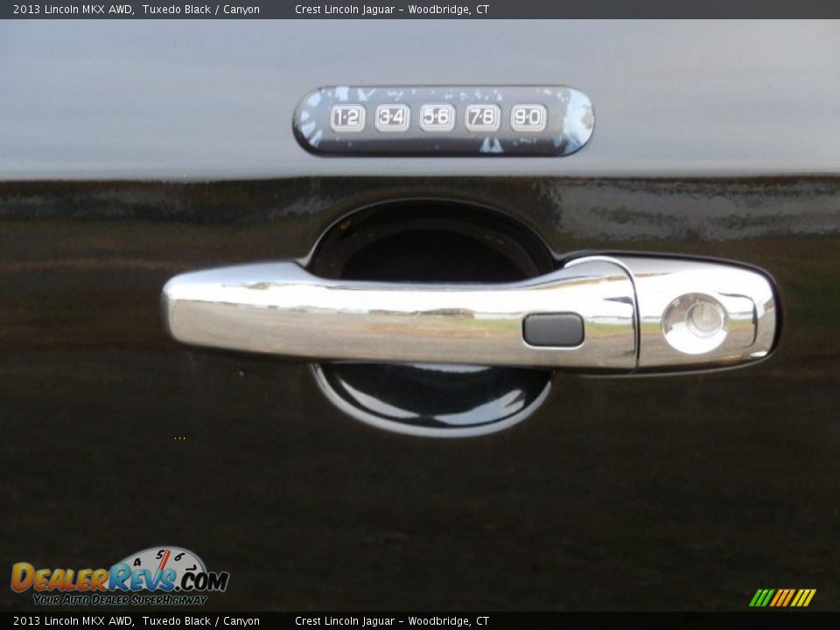Tap the 7·8 keypad button
Viewport: 840px width, 630px height.
(x=483, y=118)
